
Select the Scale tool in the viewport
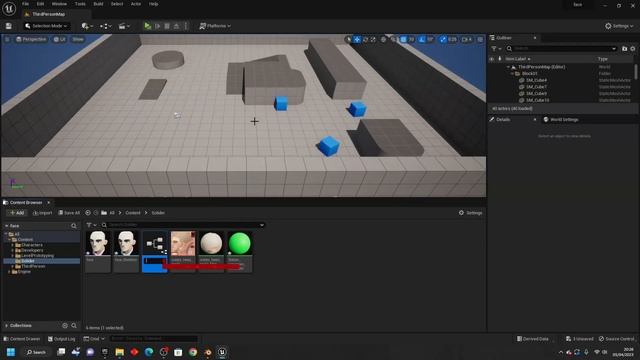tap(373, 39)
